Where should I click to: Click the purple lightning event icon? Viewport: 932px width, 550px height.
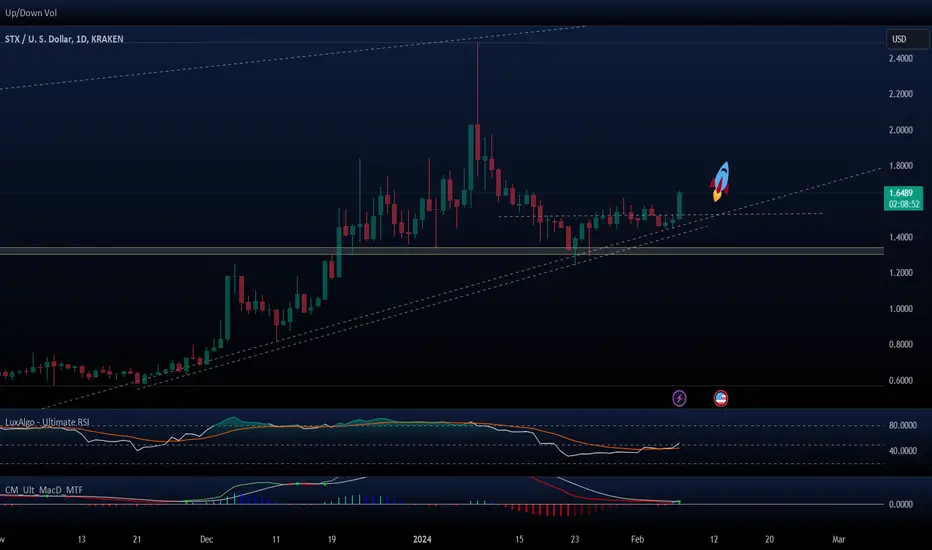tap(679, 398)
